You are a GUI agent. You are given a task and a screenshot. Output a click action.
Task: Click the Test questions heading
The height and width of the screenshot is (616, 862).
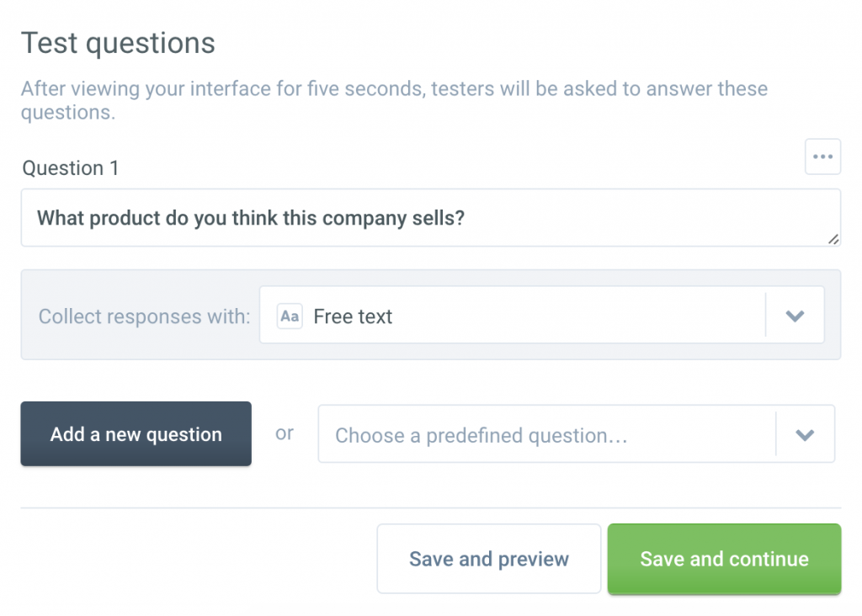(118, 43)
